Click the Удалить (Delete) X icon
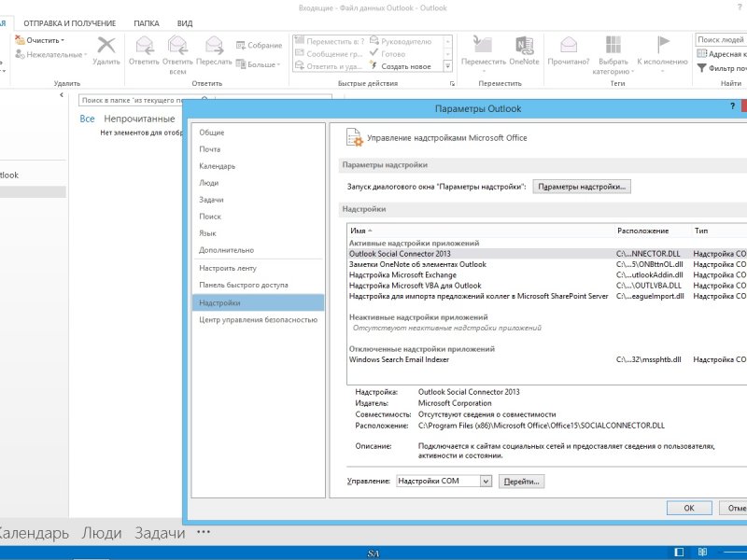The image size is (747, 560). click(x=106, y=46)
